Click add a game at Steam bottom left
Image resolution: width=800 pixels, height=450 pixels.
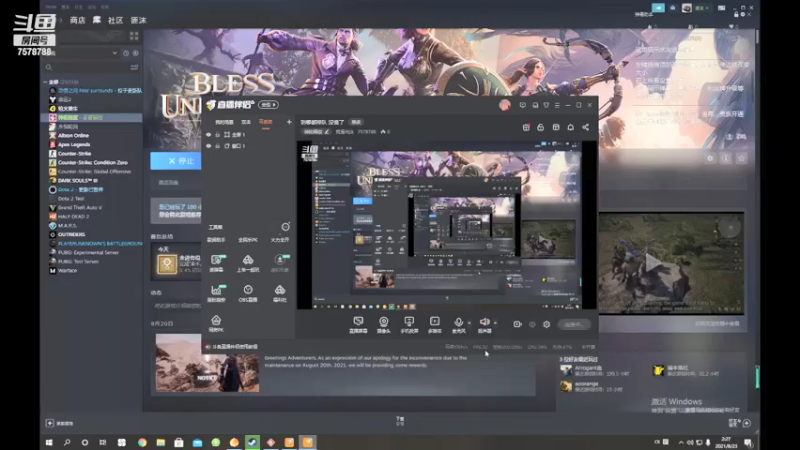coord(60,423)
